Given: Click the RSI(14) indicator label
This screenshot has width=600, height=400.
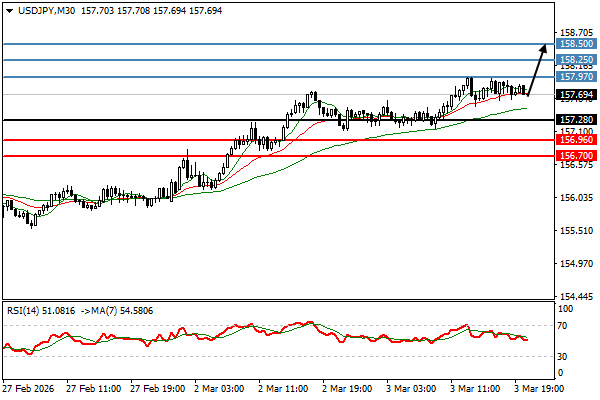Looking at the screenshot, I should click(x=28, y=310).
